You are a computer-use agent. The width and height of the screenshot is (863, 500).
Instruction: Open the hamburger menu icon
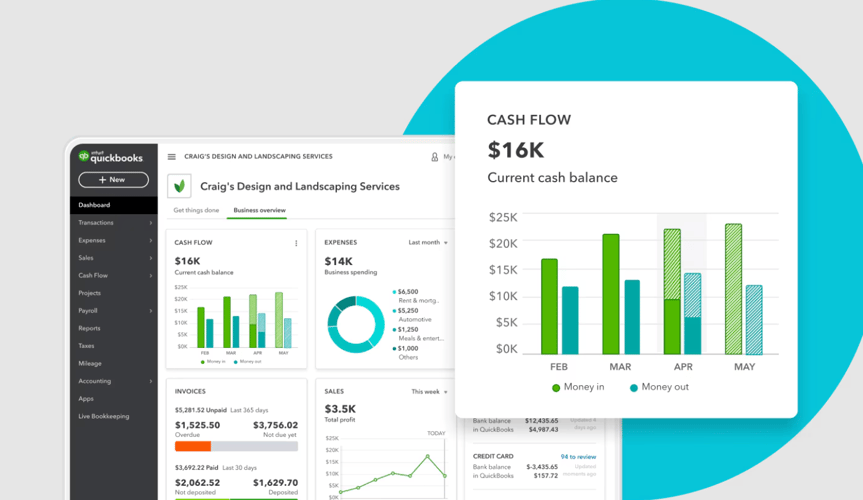point(172,157)
